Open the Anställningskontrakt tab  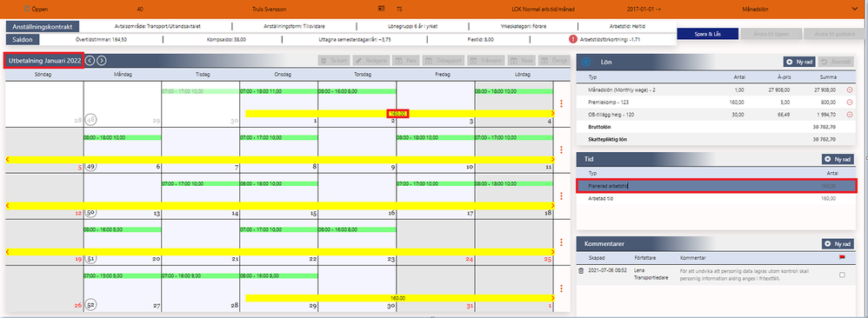pos(43,26)
